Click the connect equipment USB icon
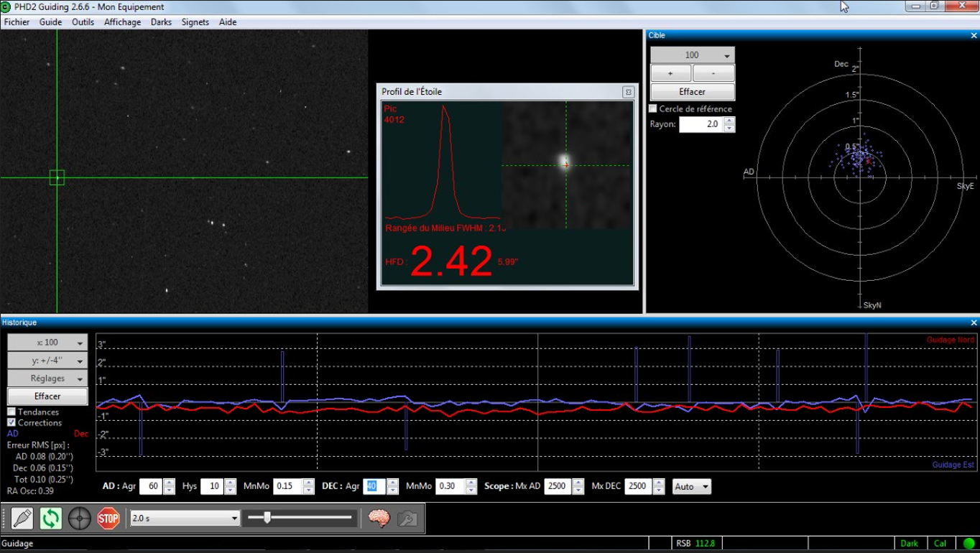 [x=22, y=518]
